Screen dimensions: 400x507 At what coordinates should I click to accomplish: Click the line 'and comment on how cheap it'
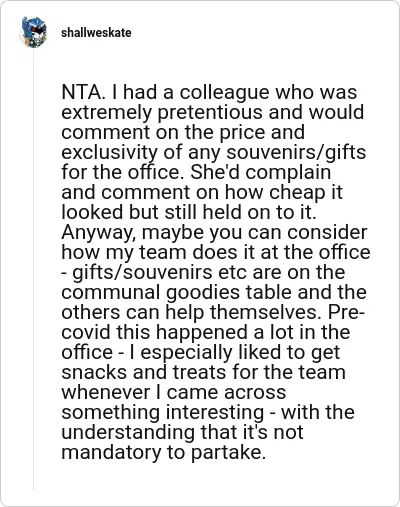(202, 192)
